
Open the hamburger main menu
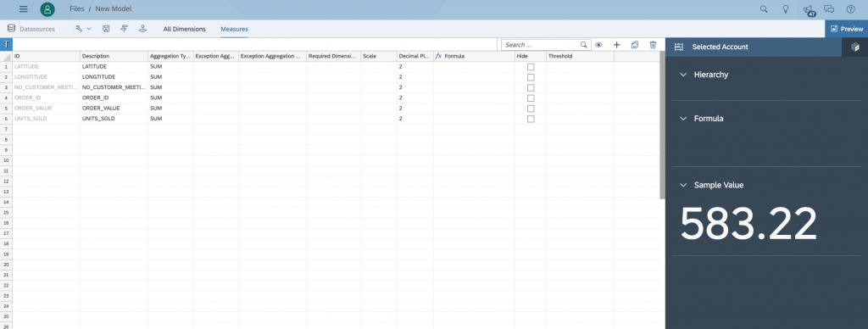[x=23, y=8]
